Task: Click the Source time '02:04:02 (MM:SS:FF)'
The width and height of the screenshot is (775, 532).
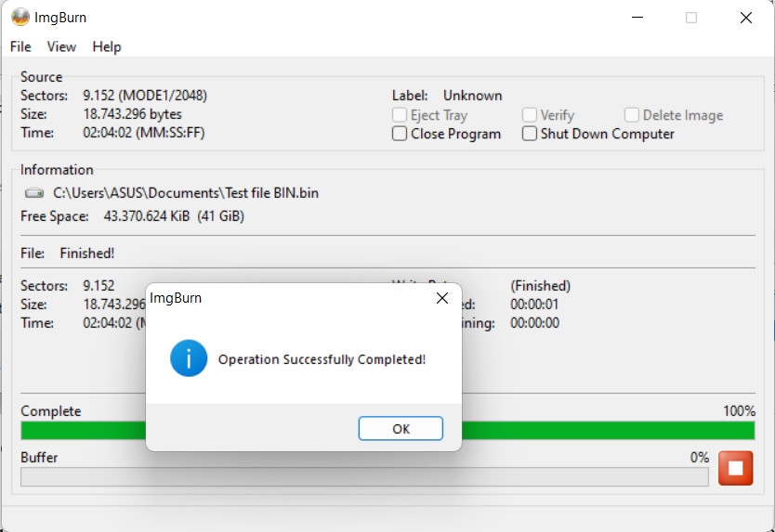Action: tap(144, 133)
